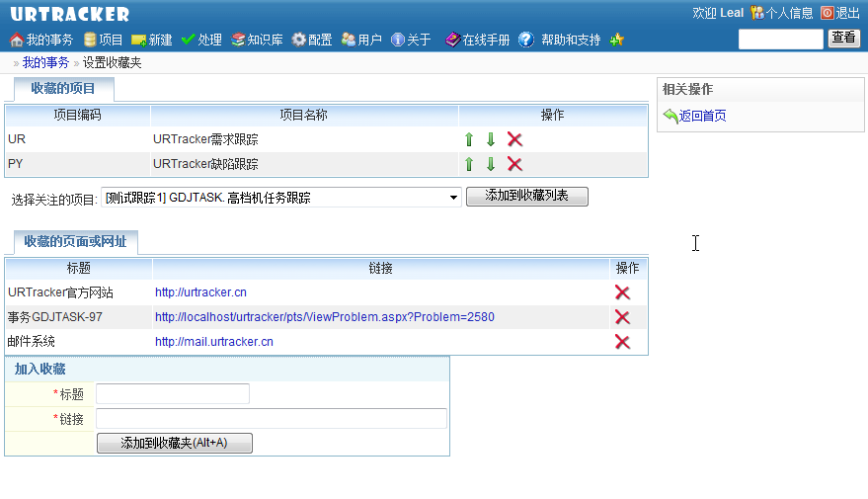This screenshot has width=868, height=499.
Task: Click 配置 menu label
Action: click(320, 40)
